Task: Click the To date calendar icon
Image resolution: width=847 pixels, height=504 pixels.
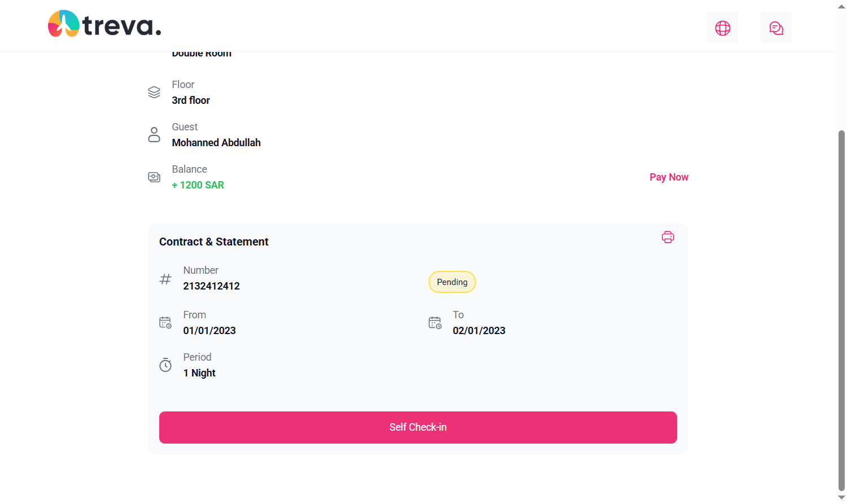Action: click(435, 322)
